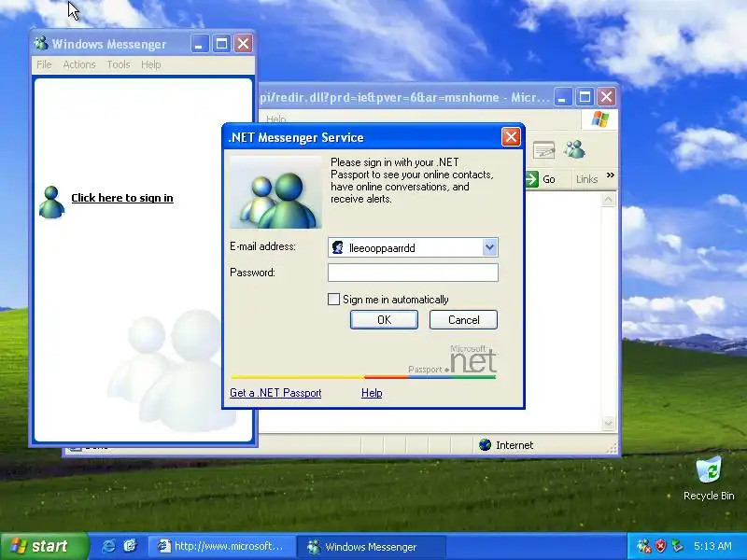Viewport: 747px width, 560px height.
Task: Close the Internet Explorer window
Action: tap(606, 97)
